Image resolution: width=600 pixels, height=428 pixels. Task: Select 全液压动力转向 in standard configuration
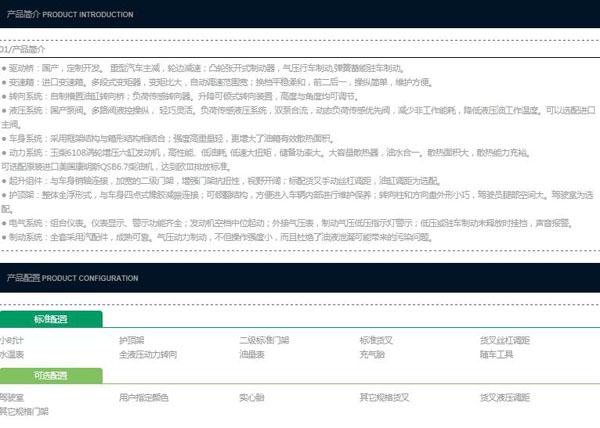(x=148, y=354)
